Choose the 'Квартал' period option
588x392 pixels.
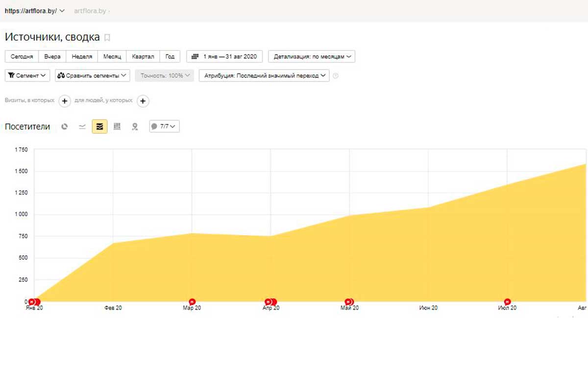[x=143, y=56]
